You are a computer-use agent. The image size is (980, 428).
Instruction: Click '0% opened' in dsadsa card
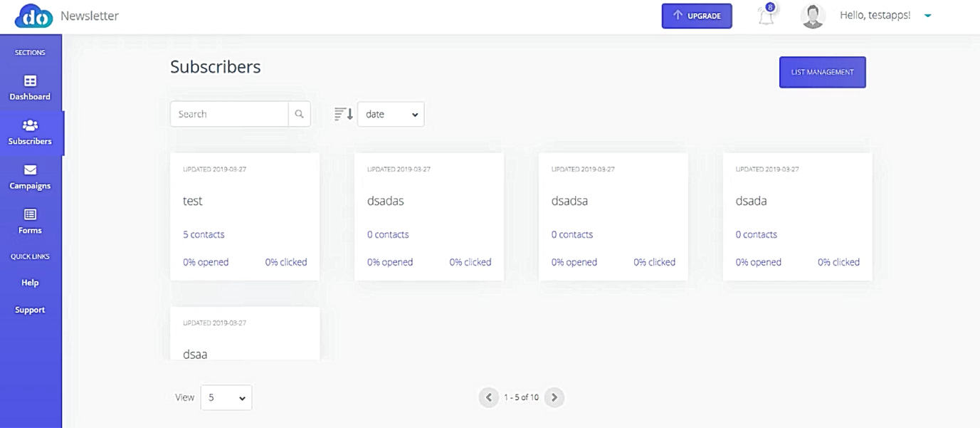coord(574,262)
